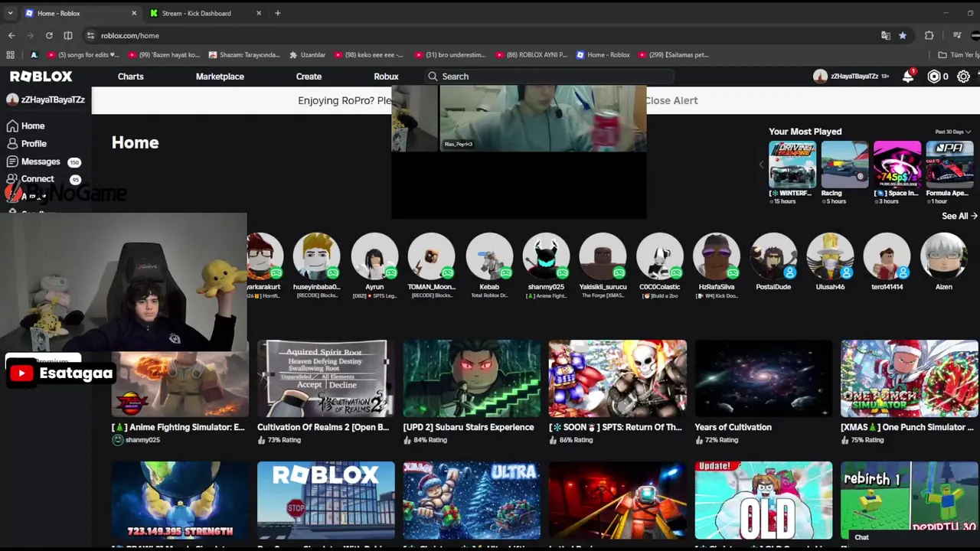Viewport: 980px width, 551px height.
Task: Open the 'songs for edits' bookmark
Action: 83,55
